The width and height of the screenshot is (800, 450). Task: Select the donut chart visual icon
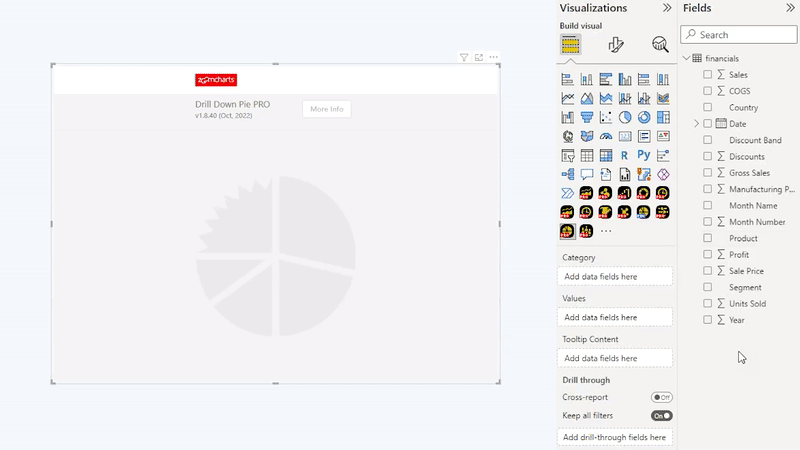tap(644, 118)
